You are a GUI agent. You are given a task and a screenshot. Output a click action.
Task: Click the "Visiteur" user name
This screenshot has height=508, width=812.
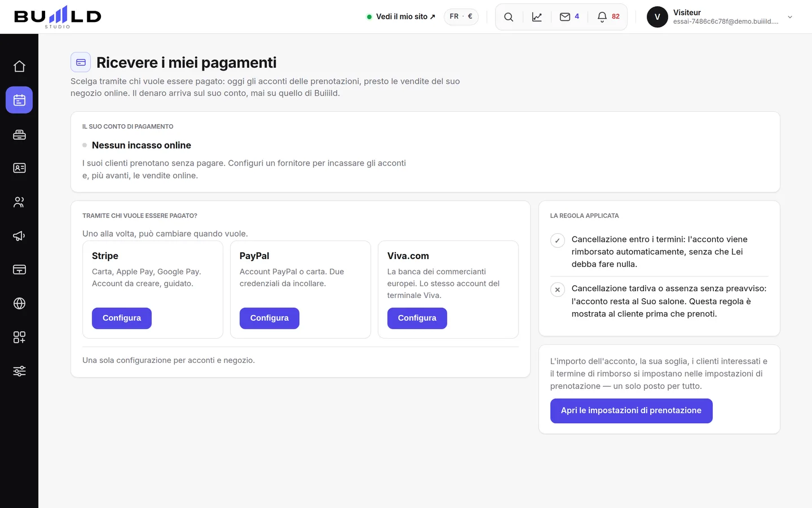coord(687,12)
